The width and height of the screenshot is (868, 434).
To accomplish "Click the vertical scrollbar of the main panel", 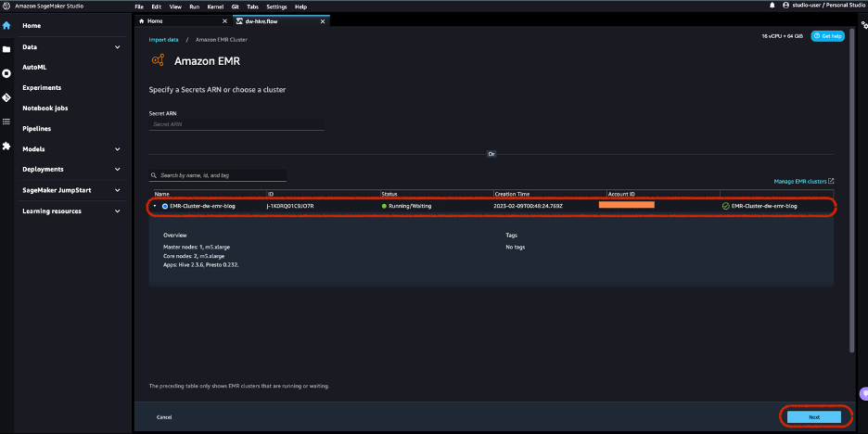I will (852, 188).
